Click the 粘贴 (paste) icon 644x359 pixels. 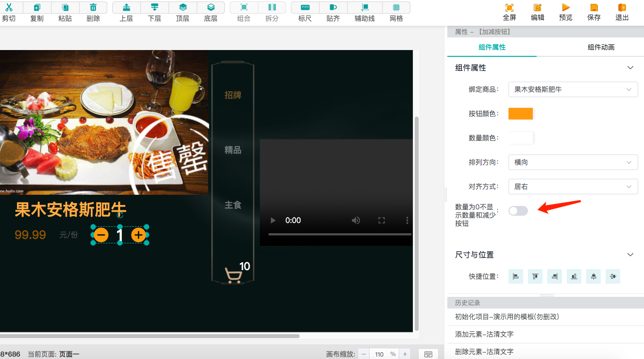tap(65, 13)
